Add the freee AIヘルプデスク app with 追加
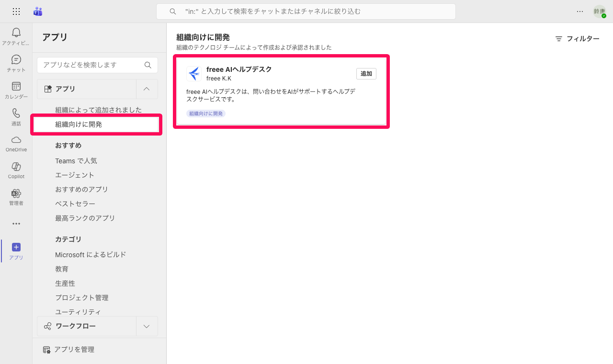This screenshot has height=364, width=613. tap(366, 74)
